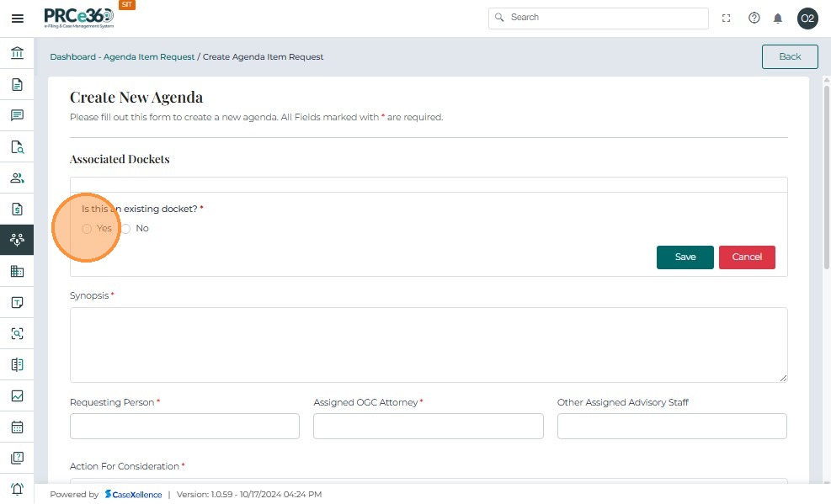Select No for existing docket

point(125,229)
